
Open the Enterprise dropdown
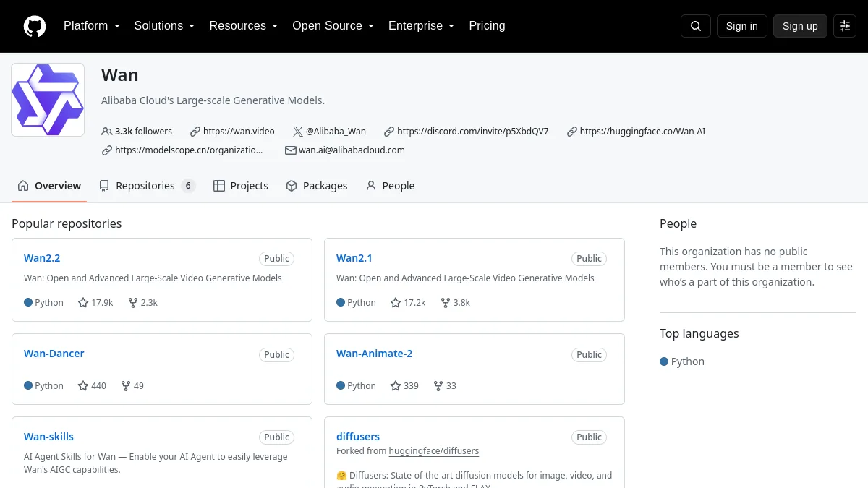[x=422, y=26]
